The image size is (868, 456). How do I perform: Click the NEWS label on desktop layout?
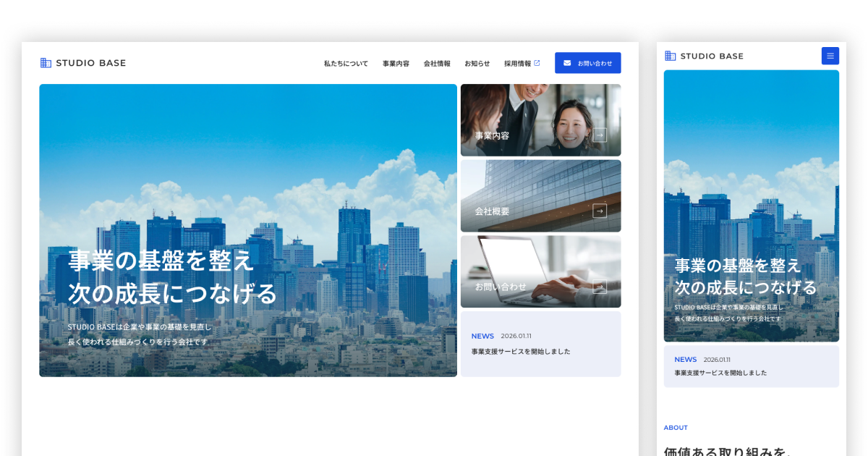pos(482,336)
